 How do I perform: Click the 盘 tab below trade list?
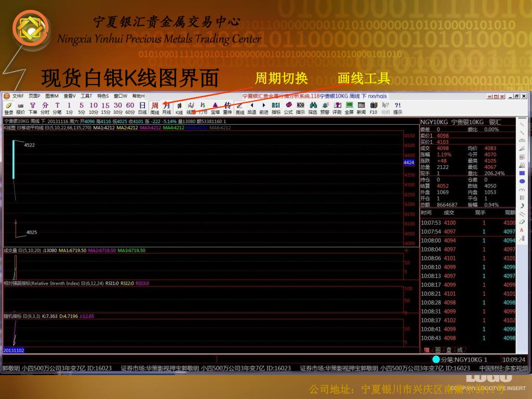click(x=448, y=350)
